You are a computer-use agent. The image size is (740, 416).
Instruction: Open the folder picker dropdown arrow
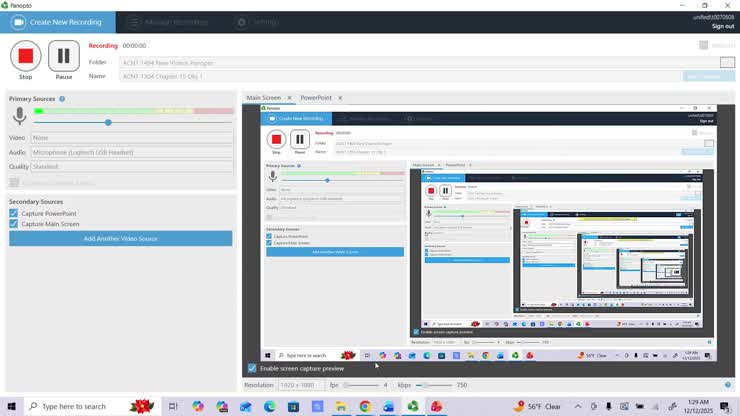[x=727, y=62]
